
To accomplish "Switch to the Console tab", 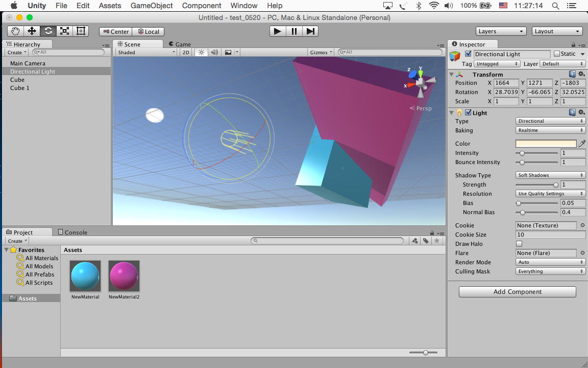I will click(72, 232).
